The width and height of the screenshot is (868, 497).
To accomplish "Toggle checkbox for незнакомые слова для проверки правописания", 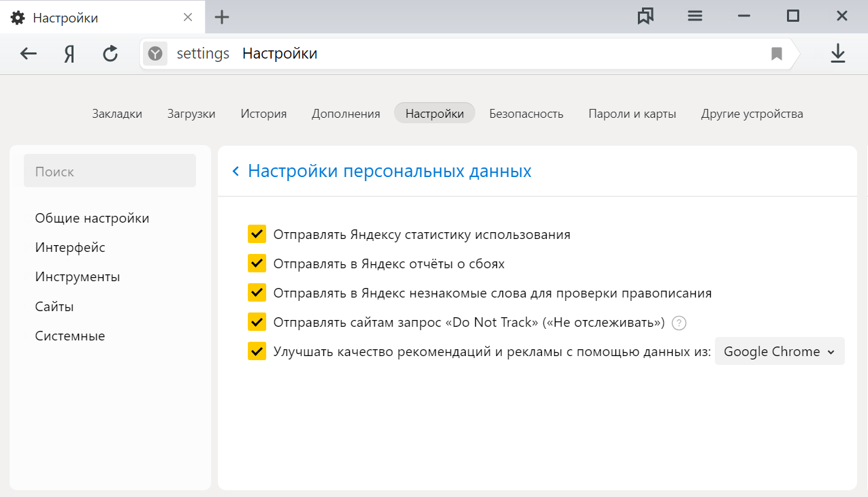I will tap(257, 293).
